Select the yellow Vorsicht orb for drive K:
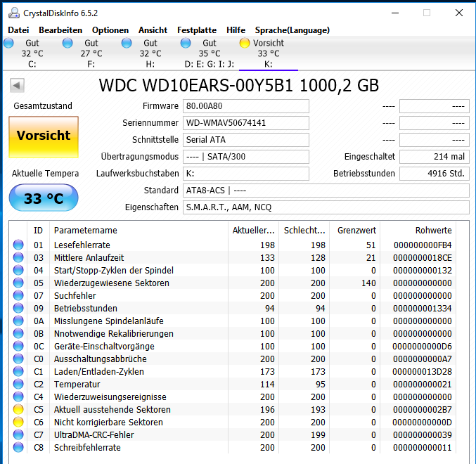Screen dimensions: 476x464 coord(245,43)
